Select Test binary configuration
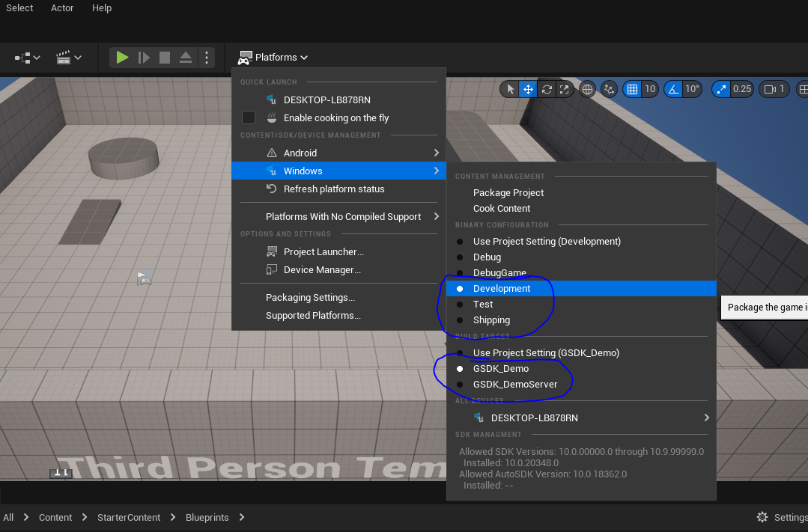The height and width of the screenshot is (532, 808). pyautogui.click(x=581, y=305)
